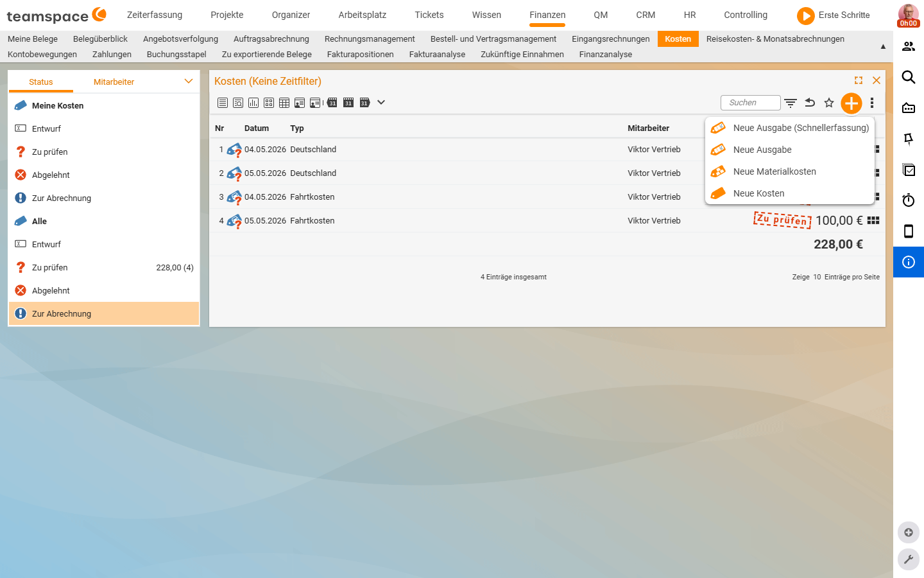Viewport: 924px width, 578px height.
Task: Sort by the Datum column header
Action: pos(257,128)
